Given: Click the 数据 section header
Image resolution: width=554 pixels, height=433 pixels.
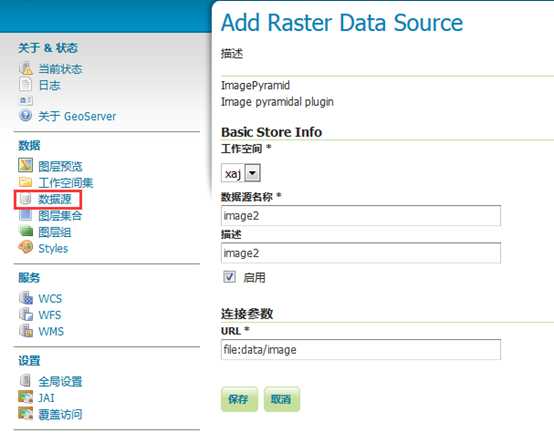Looking at the screenshot, I should [x=29, y=145].
